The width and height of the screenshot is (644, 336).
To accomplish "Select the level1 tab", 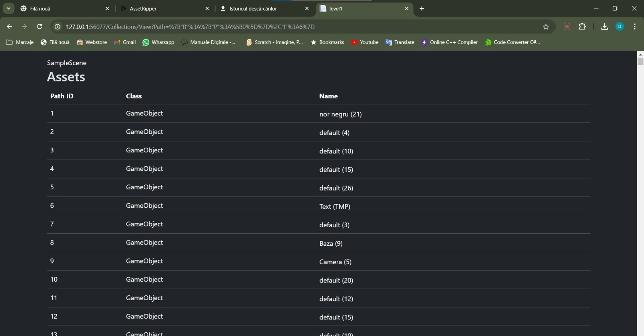I will coord(364,8).
